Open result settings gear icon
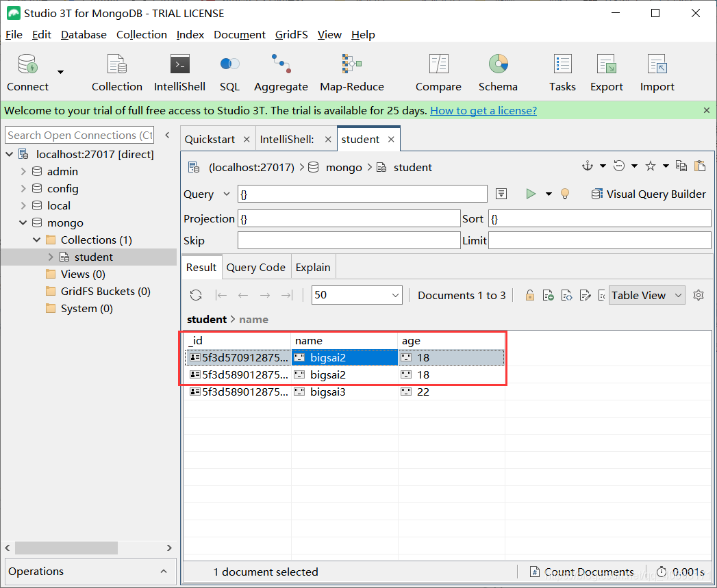 click(699, 296)
